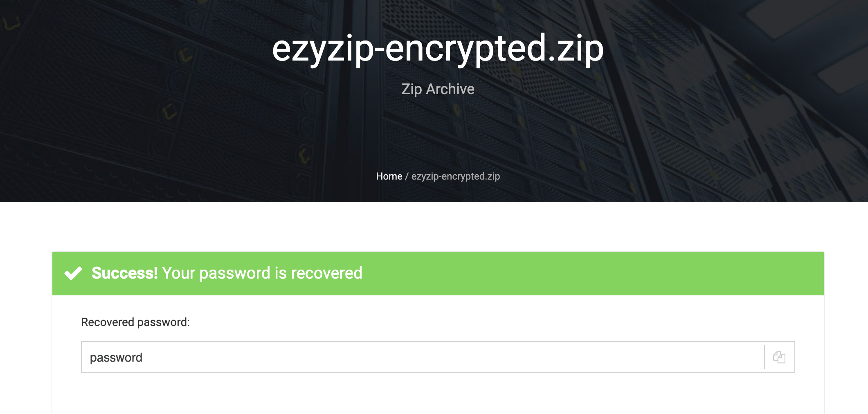
Task: Click the white tick symbol on green background
Action: point(72,273)
